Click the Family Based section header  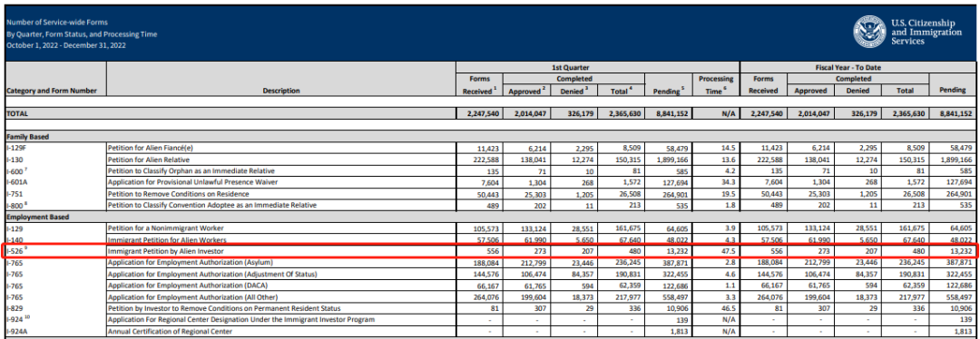pos(27,136)
